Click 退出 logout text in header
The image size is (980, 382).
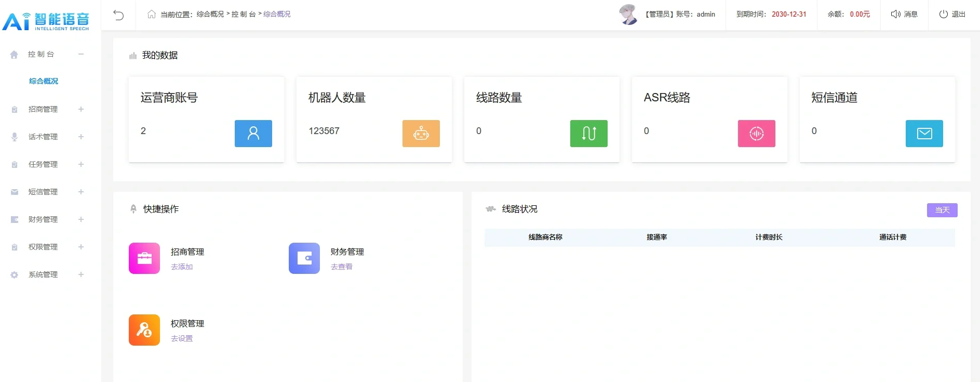point(959,14)
